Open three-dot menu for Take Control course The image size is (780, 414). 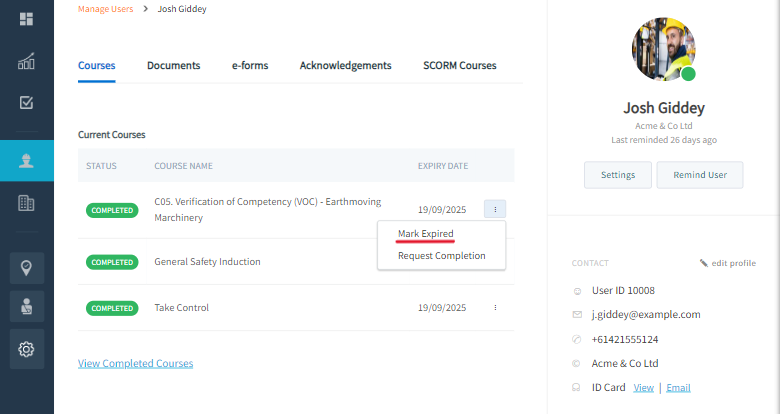click(495, 308)
